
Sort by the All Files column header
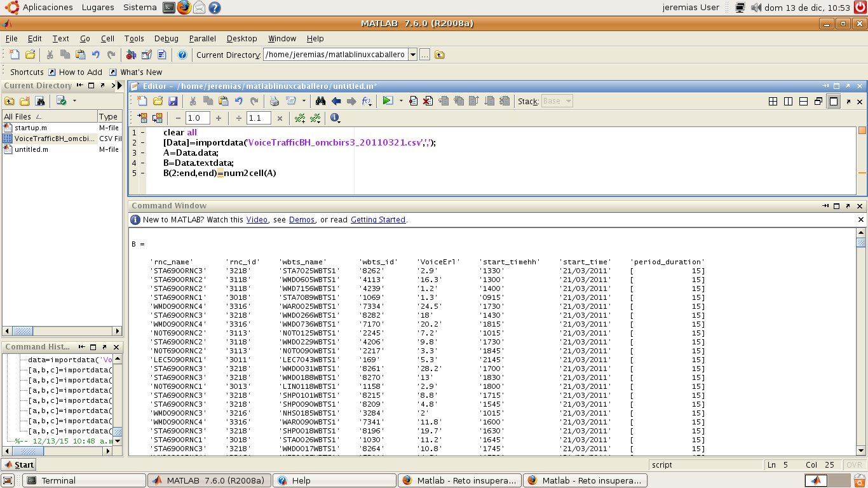[50, 116]
